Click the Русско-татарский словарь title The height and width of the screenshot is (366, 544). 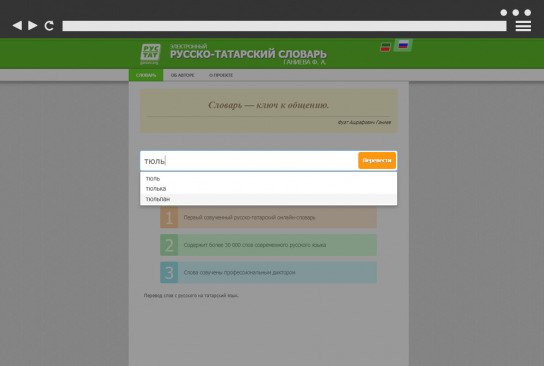click(248, 54)
